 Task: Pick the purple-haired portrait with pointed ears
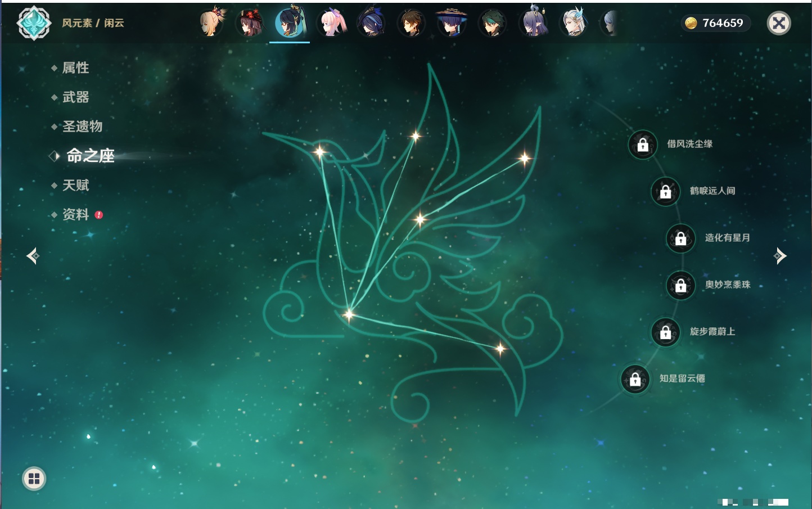533,23
